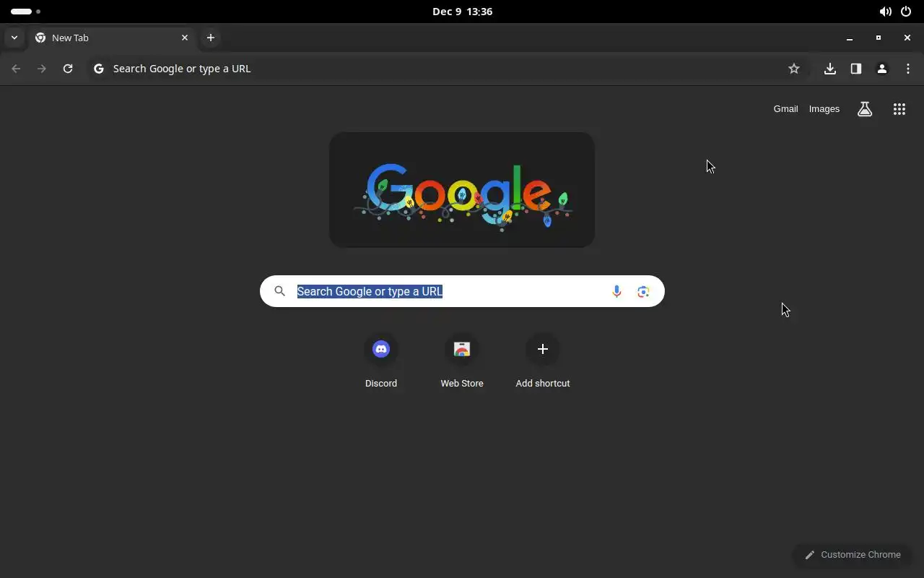
Task: Open Gmail link
Action: [x=785, y=109]
